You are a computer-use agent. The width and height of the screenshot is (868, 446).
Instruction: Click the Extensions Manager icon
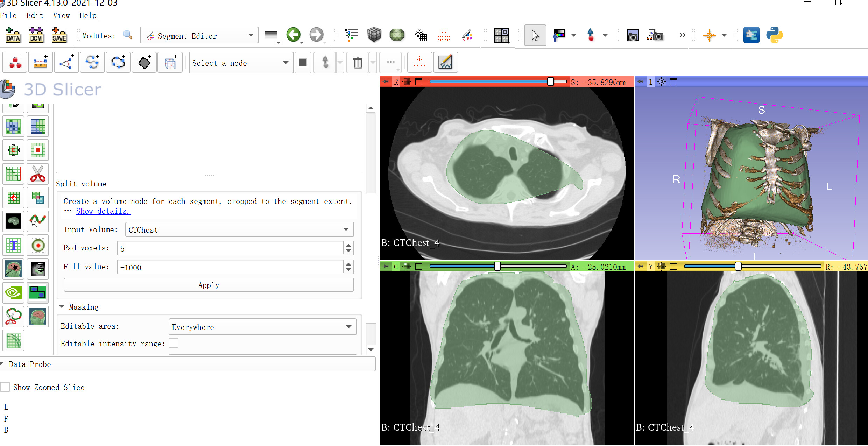(751, 35)
